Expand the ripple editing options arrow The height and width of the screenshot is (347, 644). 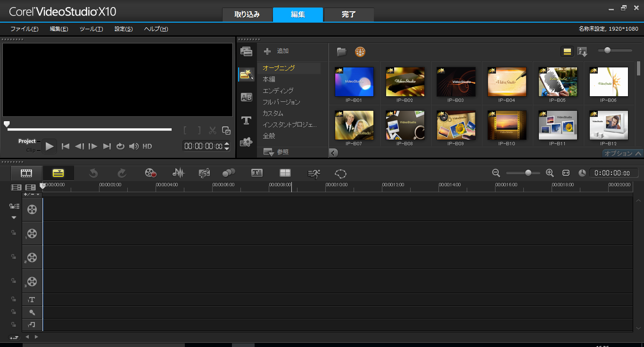click(14, 217)
